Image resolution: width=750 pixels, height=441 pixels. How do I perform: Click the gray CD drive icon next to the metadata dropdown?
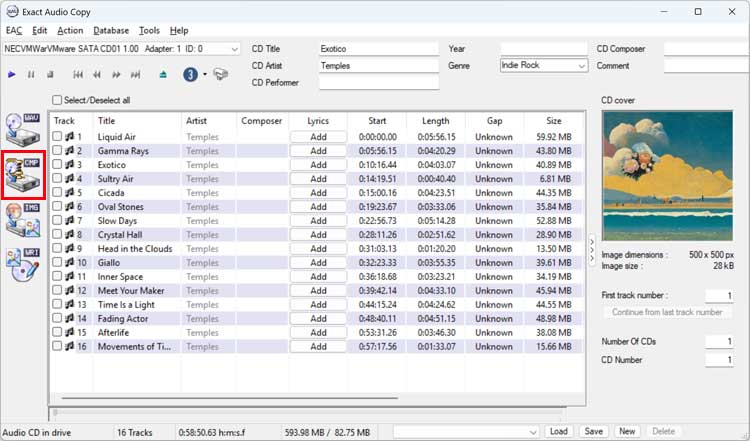(221, 74)
